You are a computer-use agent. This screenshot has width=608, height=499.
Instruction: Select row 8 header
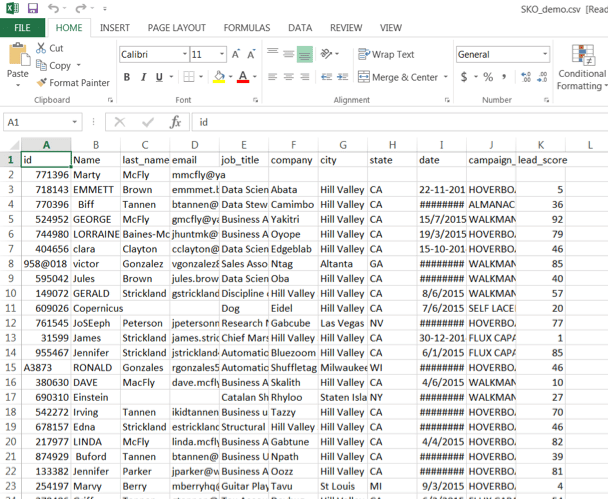(x=10, y=264)
